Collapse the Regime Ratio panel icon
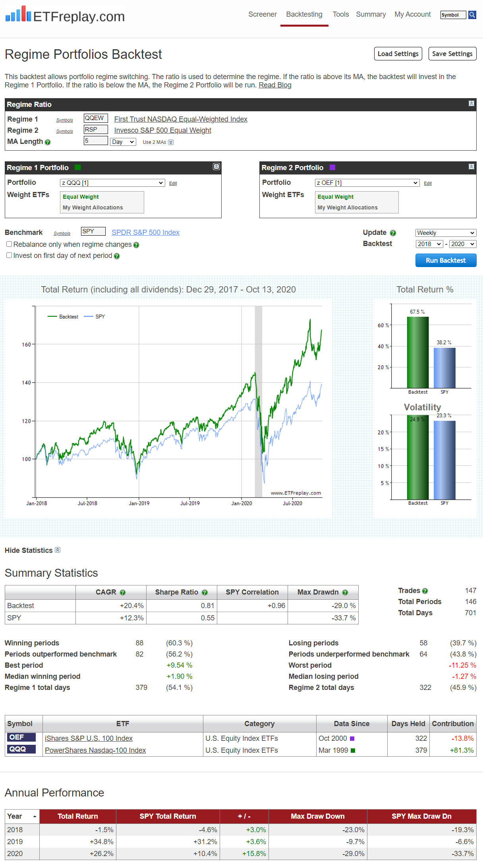 (x=471, y=103)
